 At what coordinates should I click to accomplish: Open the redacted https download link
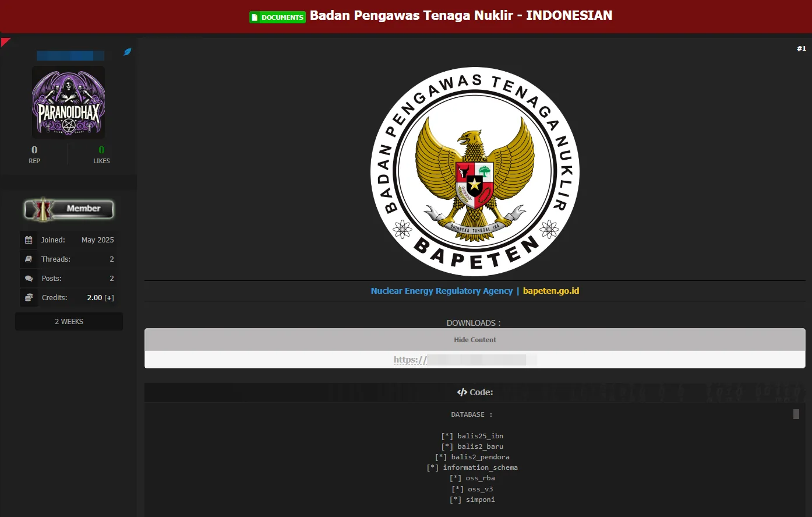coord(465,360)
